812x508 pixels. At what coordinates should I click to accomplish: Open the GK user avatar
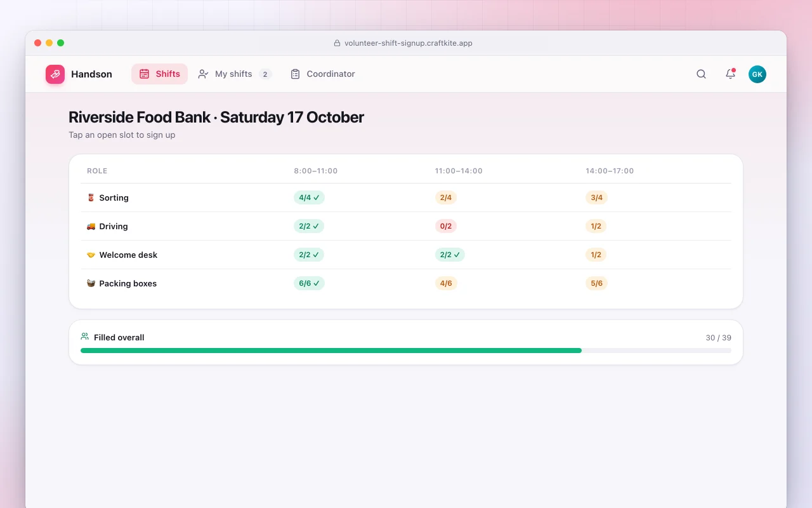click(757, 74)
